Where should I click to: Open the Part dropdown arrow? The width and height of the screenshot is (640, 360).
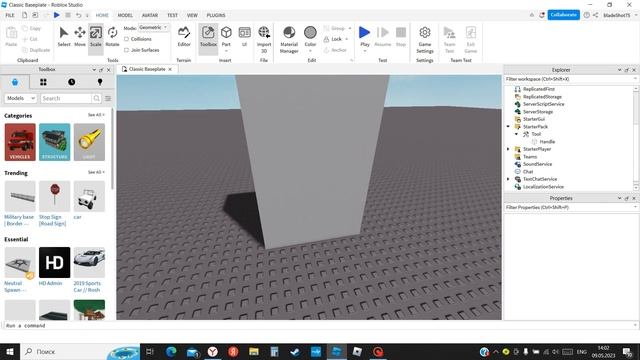[x=226, y=51]
